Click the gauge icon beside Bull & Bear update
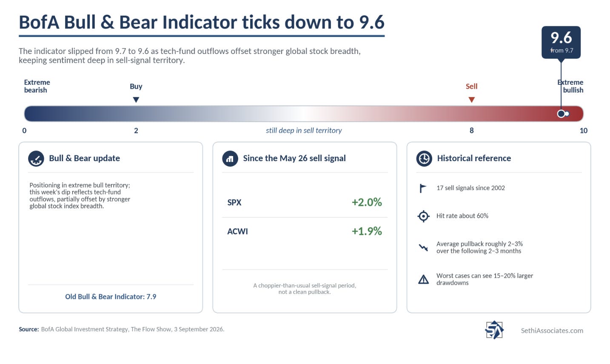This screenshot has width=610, height=364. [36, 159]
